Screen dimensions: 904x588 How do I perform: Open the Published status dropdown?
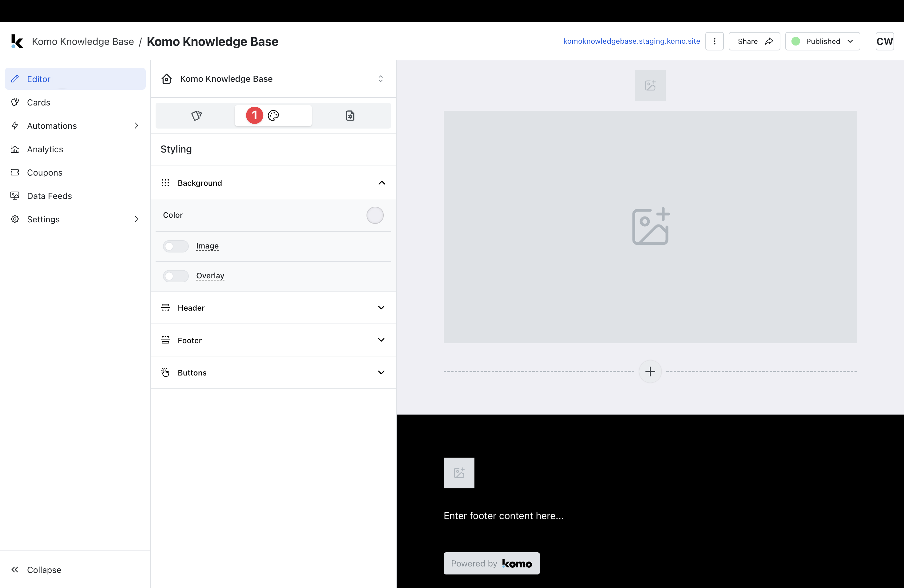[x=822, y=41]
